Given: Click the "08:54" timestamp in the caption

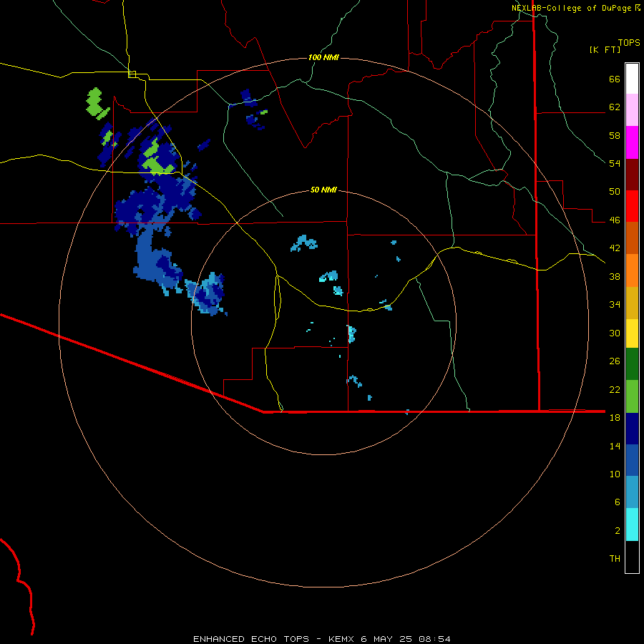Looking at the screenshot, I should click(x=434, y=639).
